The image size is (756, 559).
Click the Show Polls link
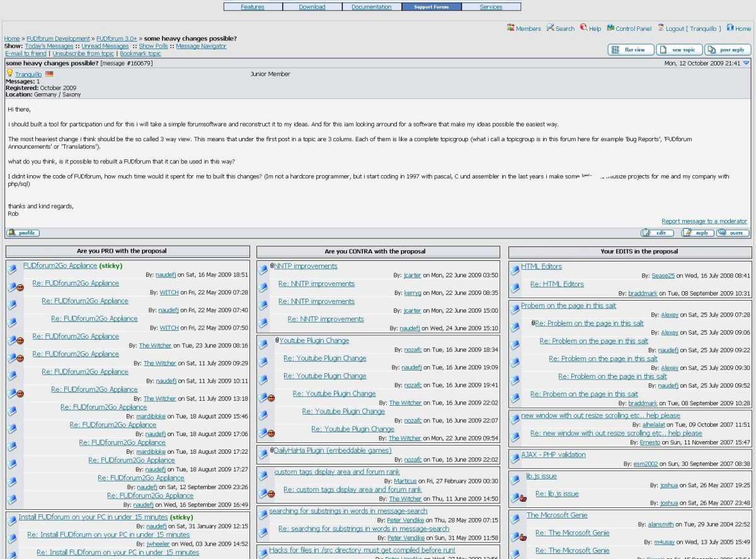pos(154,46)
